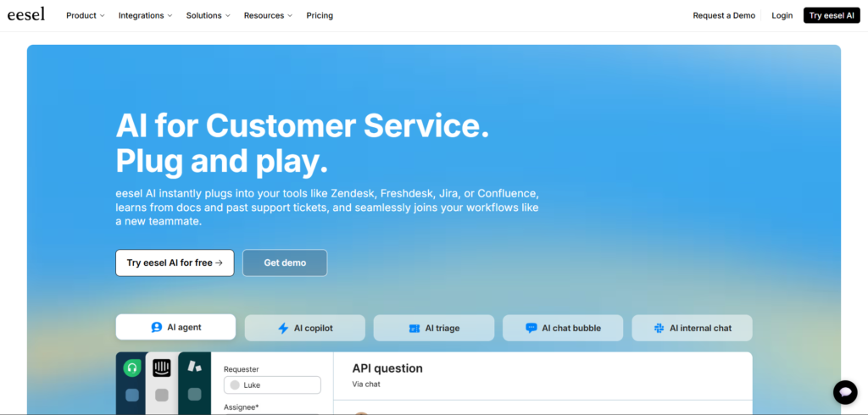Go to the Pricing page
This screenshot has height=415, width=868.
click(x=320, y=15)
